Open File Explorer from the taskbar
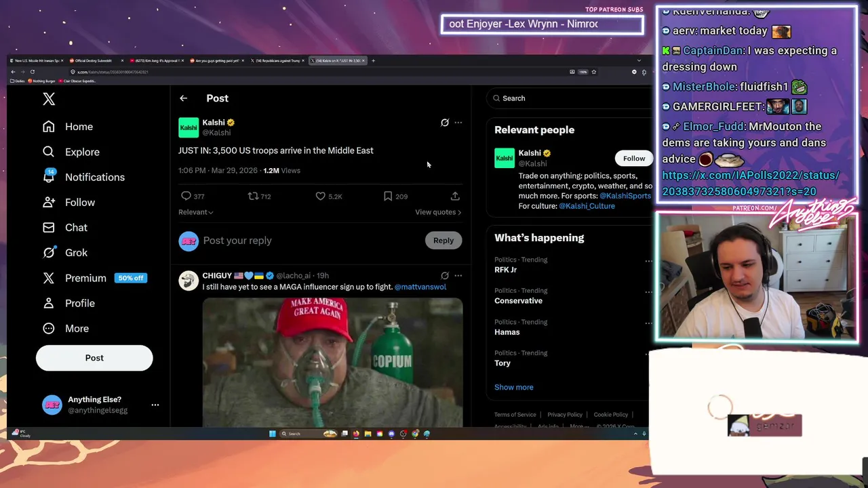The image size is (868, 488). (x=368, y=434)
